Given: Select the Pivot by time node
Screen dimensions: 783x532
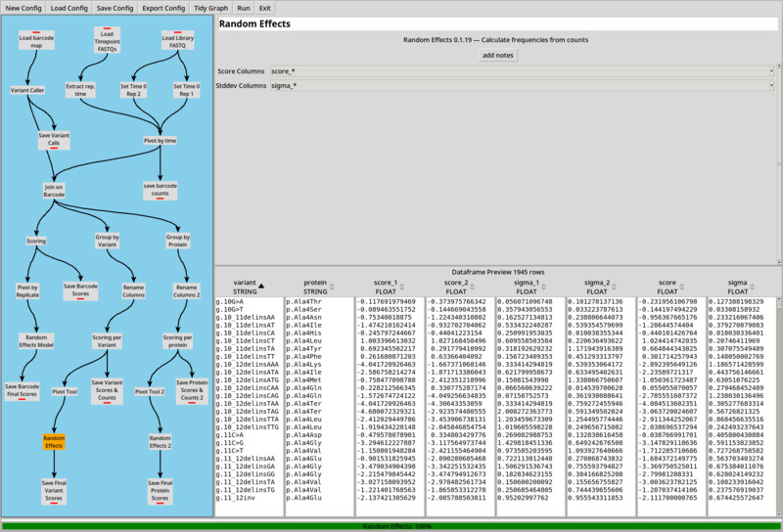Looking at the screenshot, I should point(160,141).
